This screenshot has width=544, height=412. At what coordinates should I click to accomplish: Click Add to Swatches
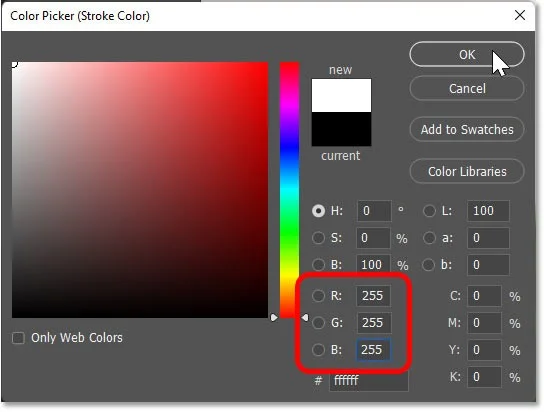coord(467,129)
